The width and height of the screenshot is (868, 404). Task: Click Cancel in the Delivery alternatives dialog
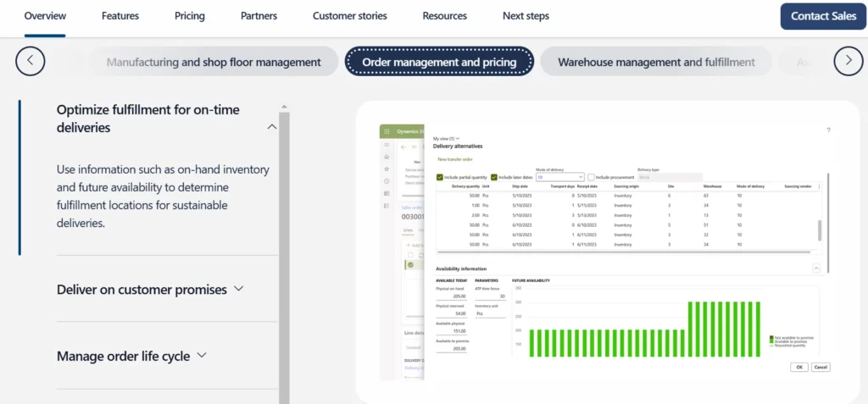point(821,367)
